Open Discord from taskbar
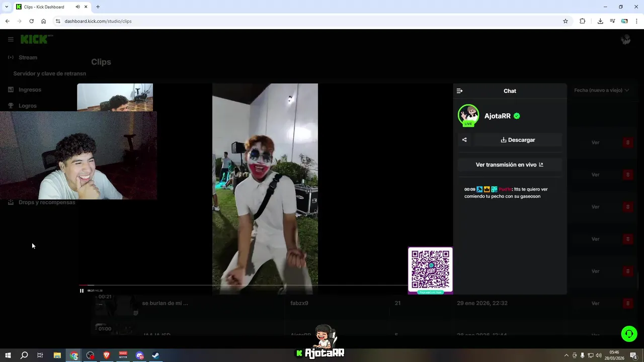 click(x=139, y=355)
